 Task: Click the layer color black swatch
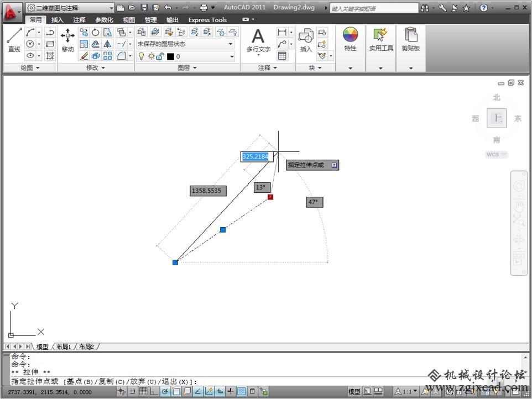pos(171,56)
